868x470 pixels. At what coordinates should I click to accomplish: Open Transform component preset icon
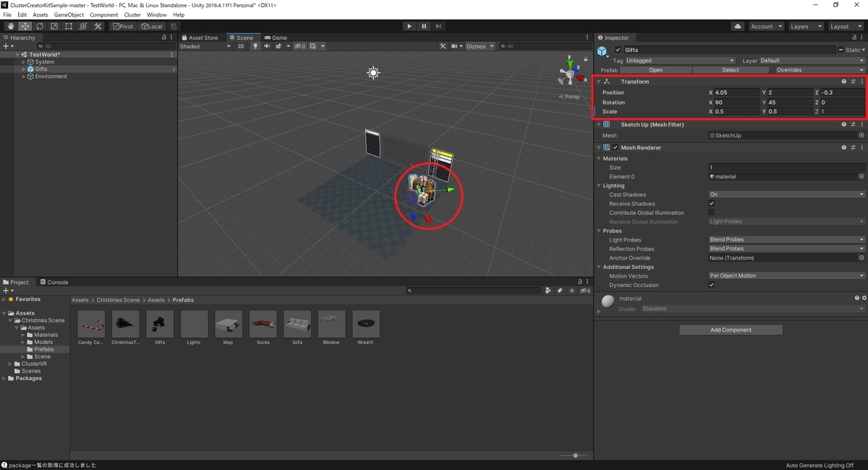click(x=853, y=82)
